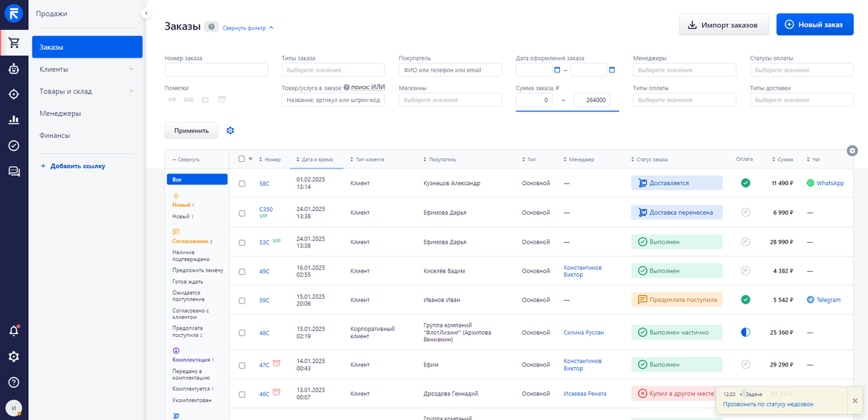
Task: Open the RetailCRM logo home icon
Action: pos(14,13)
